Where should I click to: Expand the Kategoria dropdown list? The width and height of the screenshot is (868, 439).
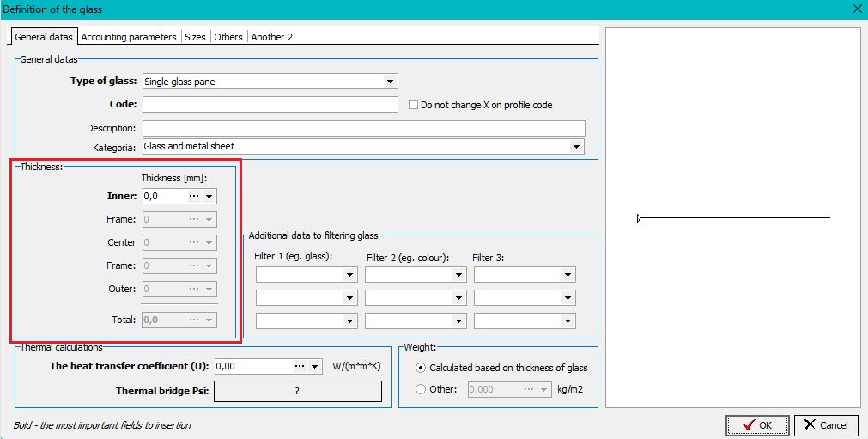pyautogui.click(x=577, y=147)
